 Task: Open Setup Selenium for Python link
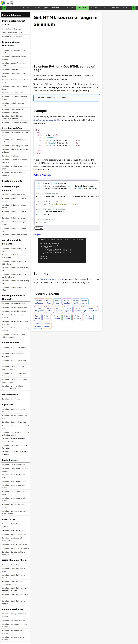[x=15, y=33]
